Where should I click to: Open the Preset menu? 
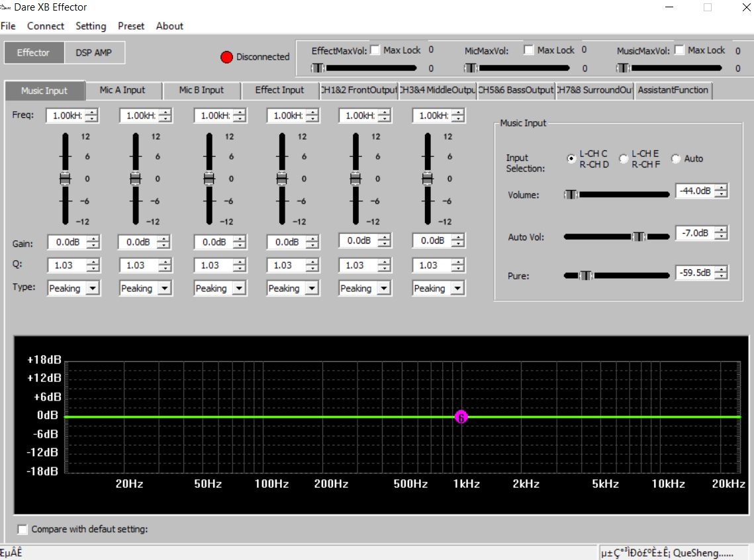pos(131,26)
